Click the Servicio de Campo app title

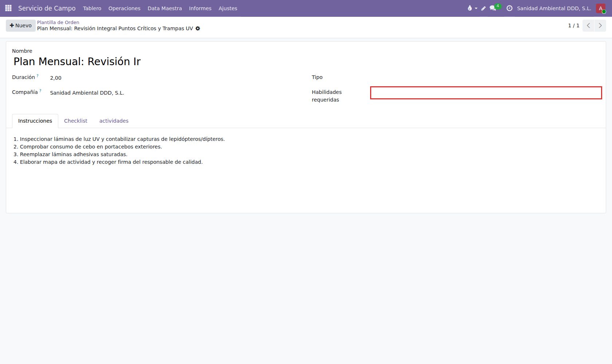pos(47,8)
